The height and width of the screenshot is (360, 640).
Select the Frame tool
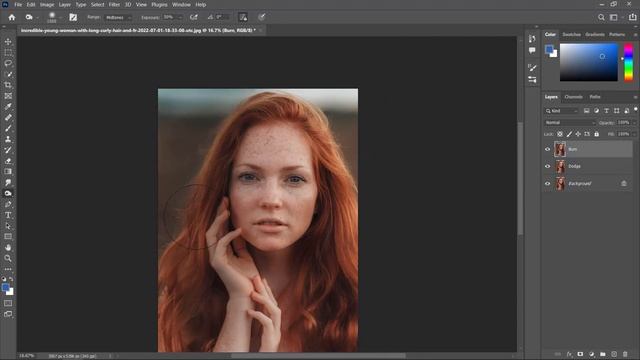8,96
